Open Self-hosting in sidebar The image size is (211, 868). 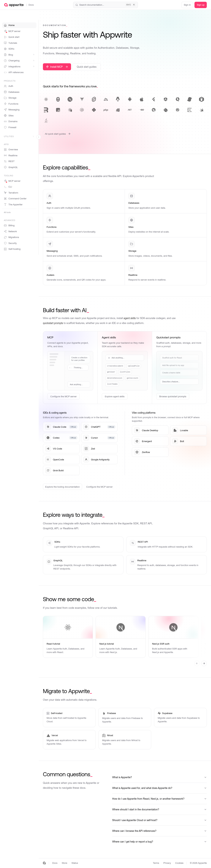19,249
